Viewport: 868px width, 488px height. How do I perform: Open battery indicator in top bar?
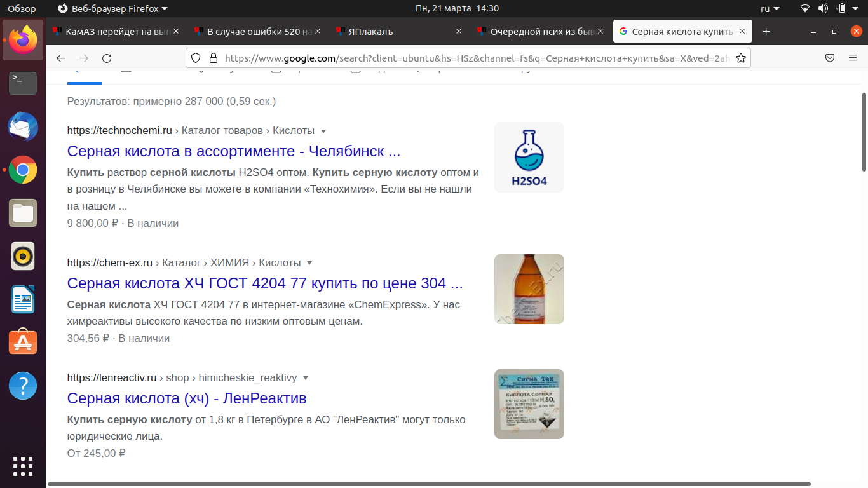841,8
